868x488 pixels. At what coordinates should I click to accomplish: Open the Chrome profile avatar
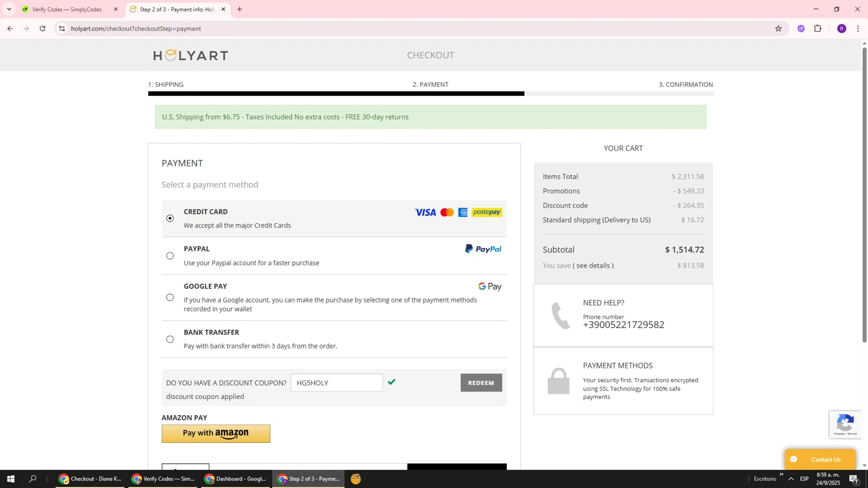click(x=841, y=28)
